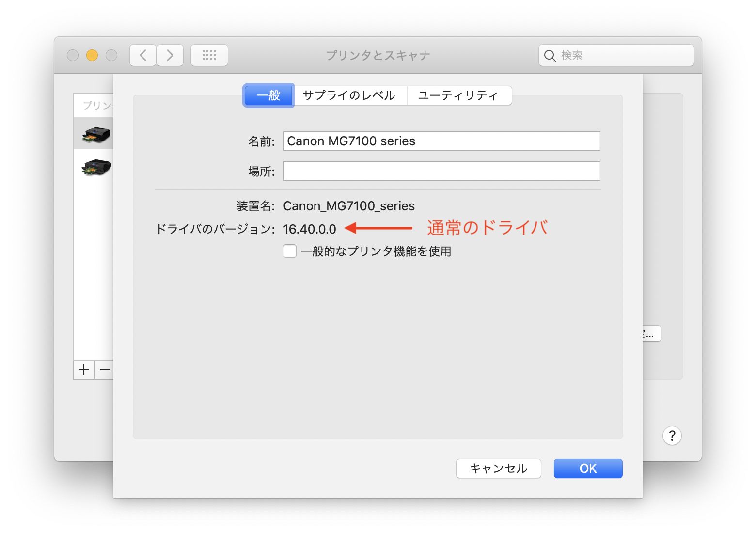
Task: Remove printer with the minus button
Action: [104, 370]
